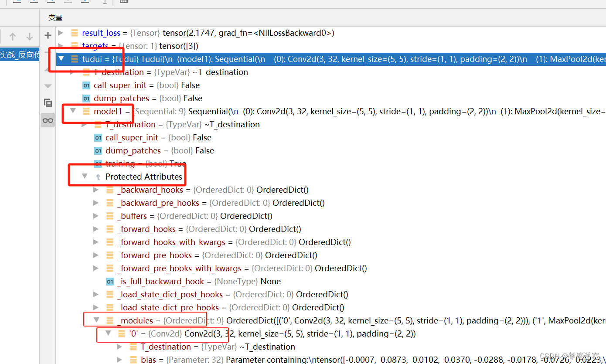606x364 pixels.
Task: Click the bool icon beside call_super_init under tudui
Action: [x=86, y=85]
